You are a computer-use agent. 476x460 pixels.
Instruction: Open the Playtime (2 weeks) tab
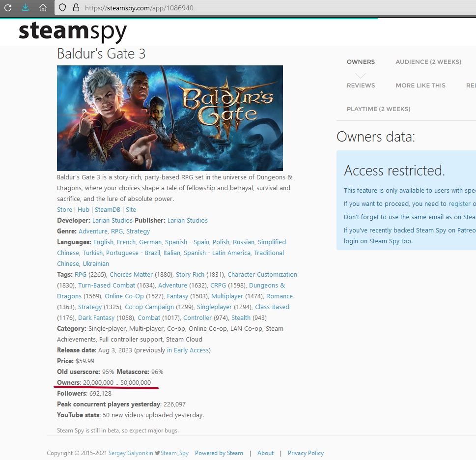379,109
